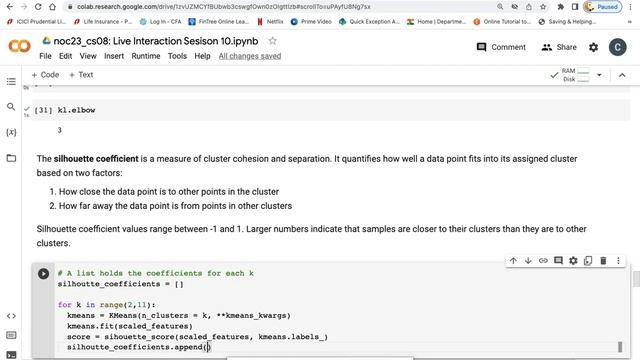640x360 pixels.
Task: Move cell up arrow icon
Action: pyautogui.click(x=513, y=260)
